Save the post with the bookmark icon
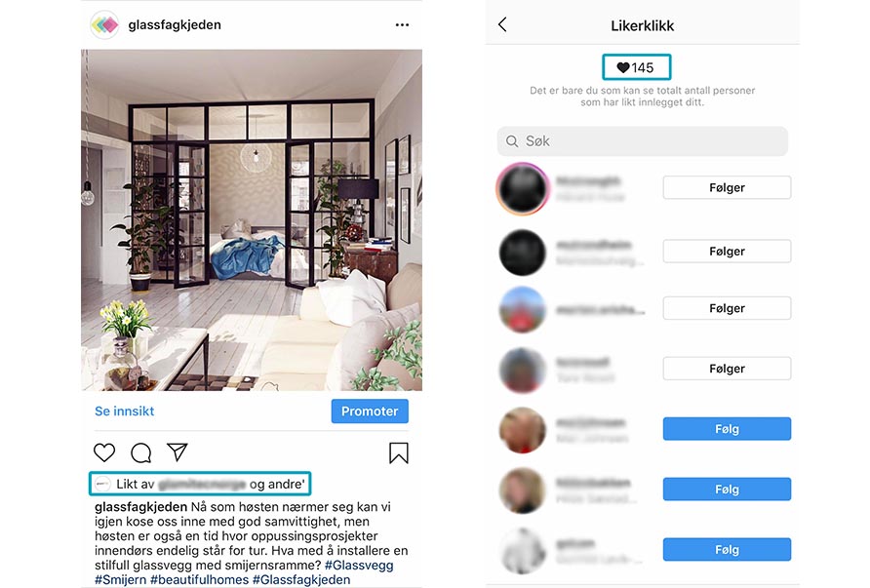The height and width of the screenshot is (588, 870). pyautogui.click(x=398, y=452)
